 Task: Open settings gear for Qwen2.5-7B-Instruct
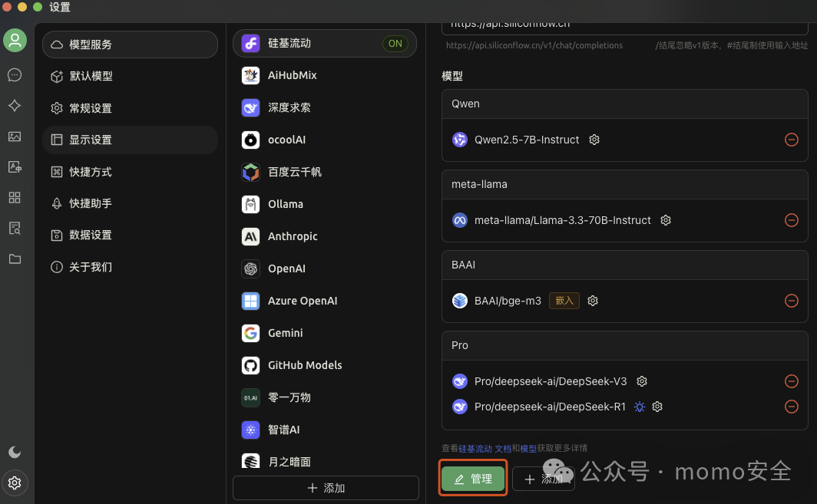594,140
